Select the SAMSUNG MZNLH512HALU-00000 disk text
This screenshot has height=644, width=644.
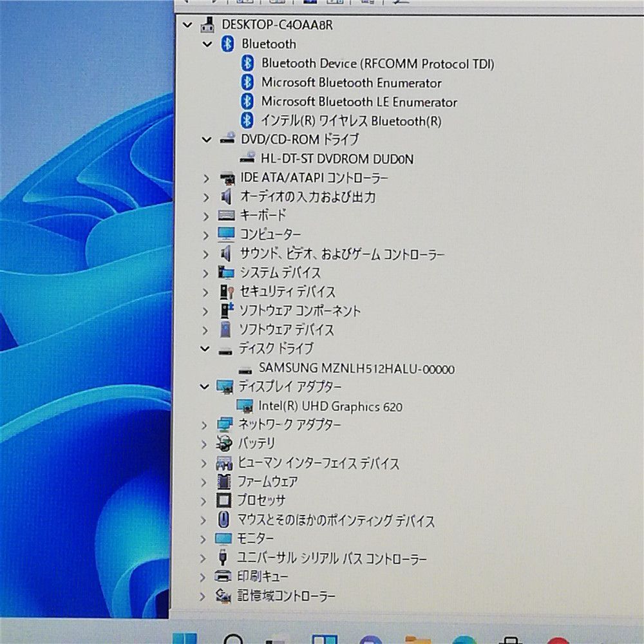(357, 368)
